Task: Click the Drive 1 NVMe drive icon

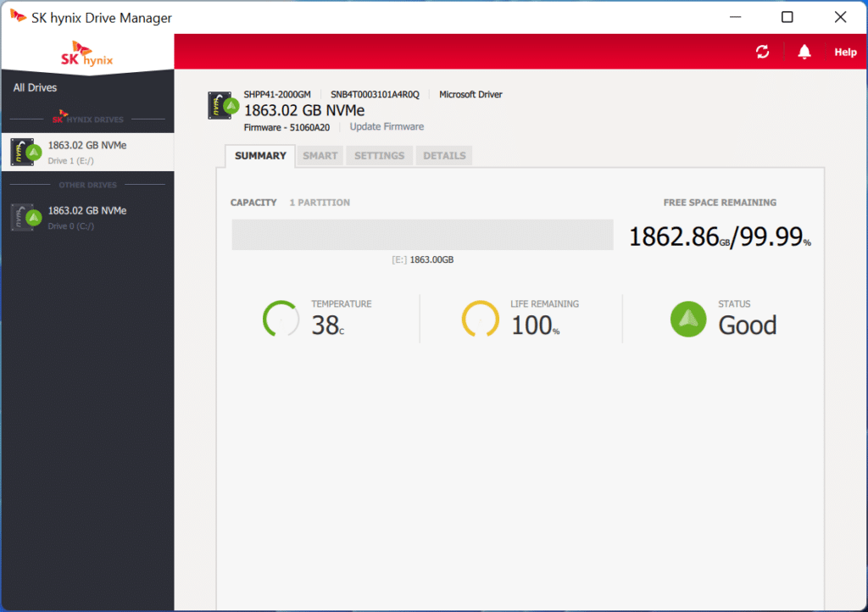Action: [x=25, y=153]
